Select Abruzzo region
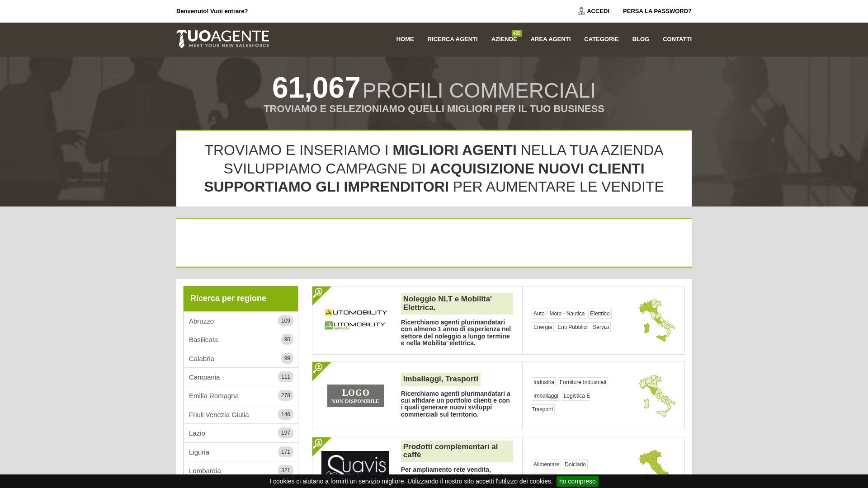Viewport: 868px width, 488px height. (241, 321)
